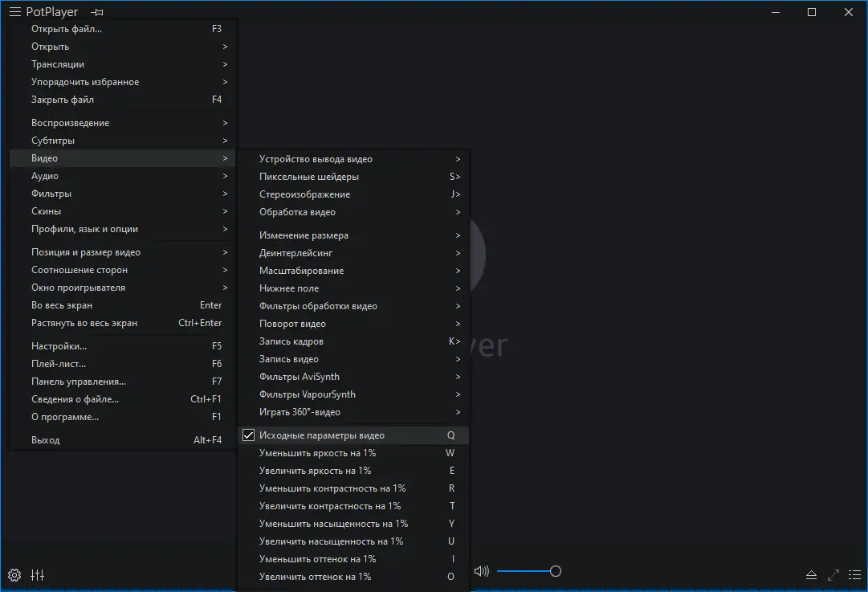Viewport: 868px width, 592px height.
Task: Open the control panel sliders icon
Action: pos(38,575)
